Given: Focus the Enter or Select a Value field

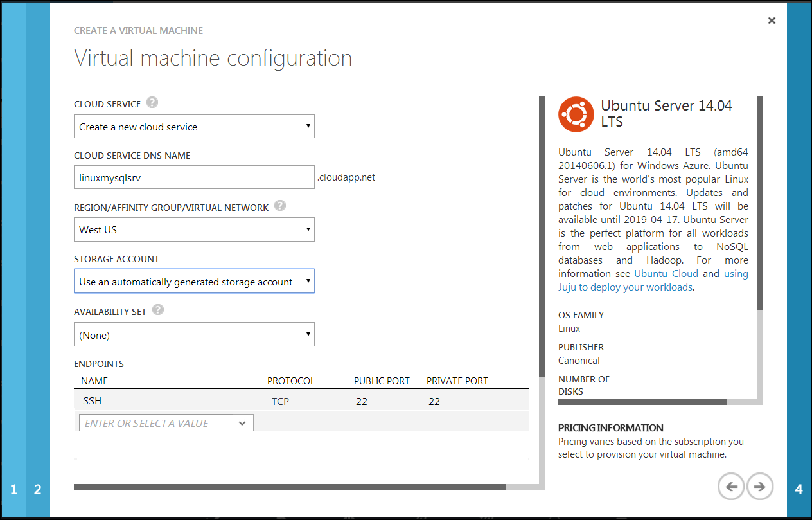Looking at the screenshot, I should click(155, 423).
